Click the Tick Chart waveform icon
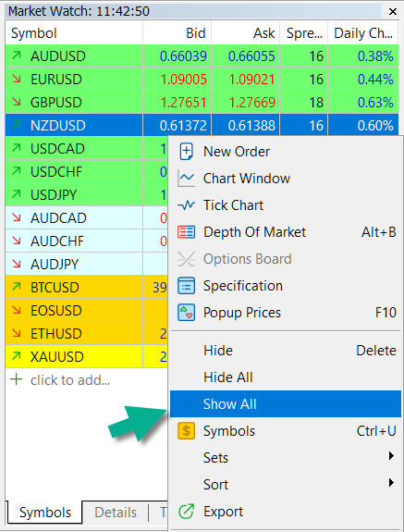This screenshot has width=404, height=532. click(186, 204)
